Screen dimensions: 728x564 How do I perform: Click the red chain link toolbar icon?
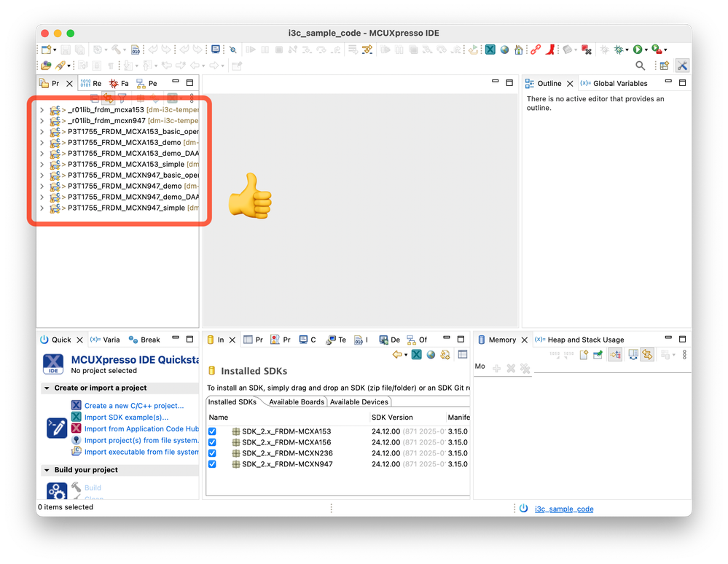[x=536, y=50]
